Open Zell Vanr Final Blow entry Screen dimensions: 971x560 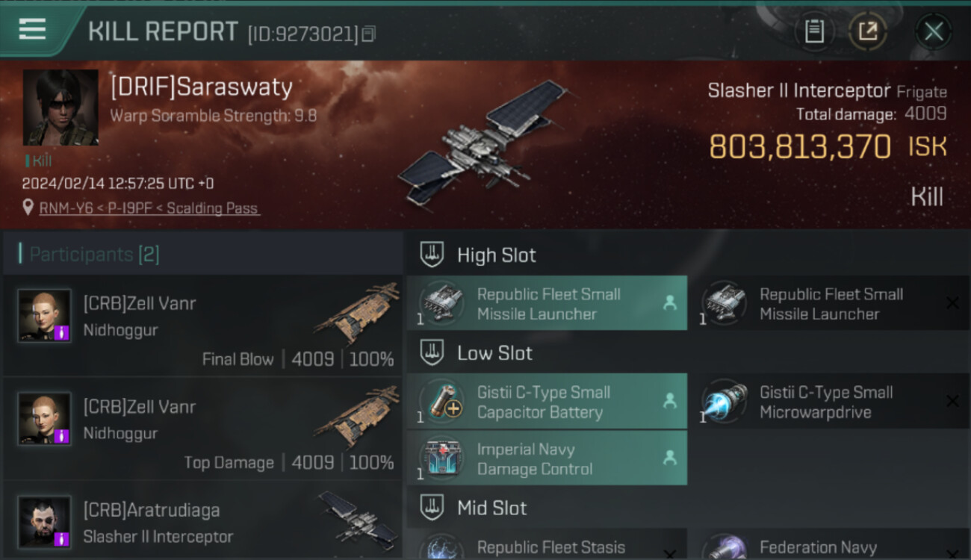(203, 325)
